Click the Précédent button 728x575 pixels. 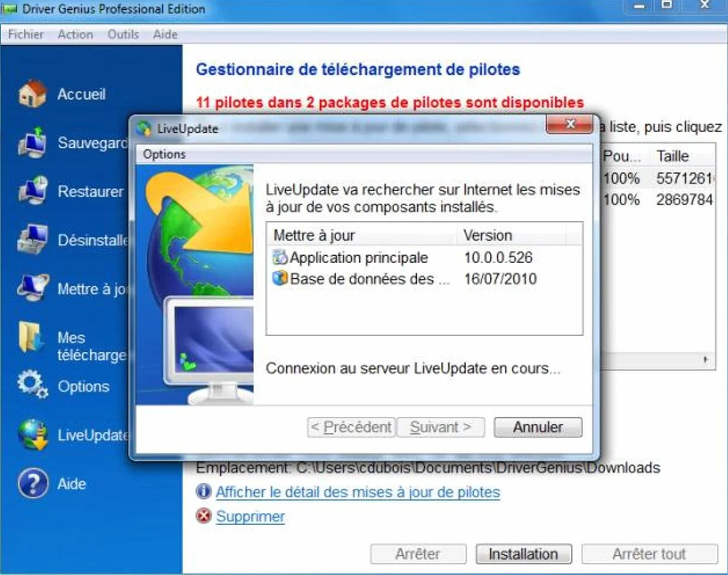(351, 427)
